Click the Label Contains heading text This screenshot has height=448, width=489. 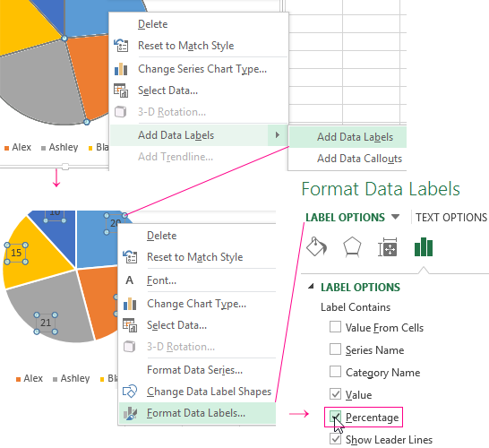coord(356,307)
